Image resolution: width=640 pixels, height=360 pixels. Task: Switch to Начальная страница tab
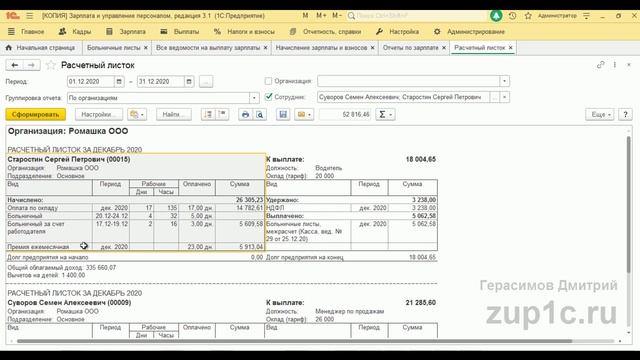tap(40, 48)
